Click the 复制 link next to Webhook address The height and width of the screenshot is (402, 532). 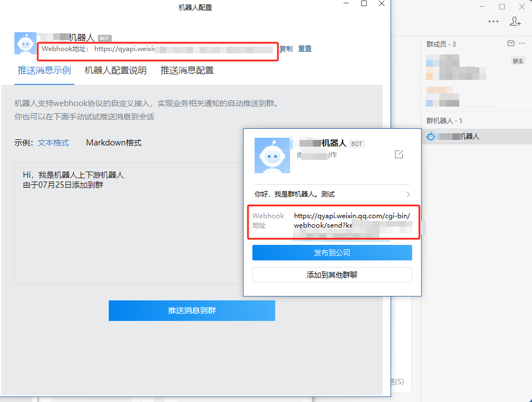pos(286,48)
